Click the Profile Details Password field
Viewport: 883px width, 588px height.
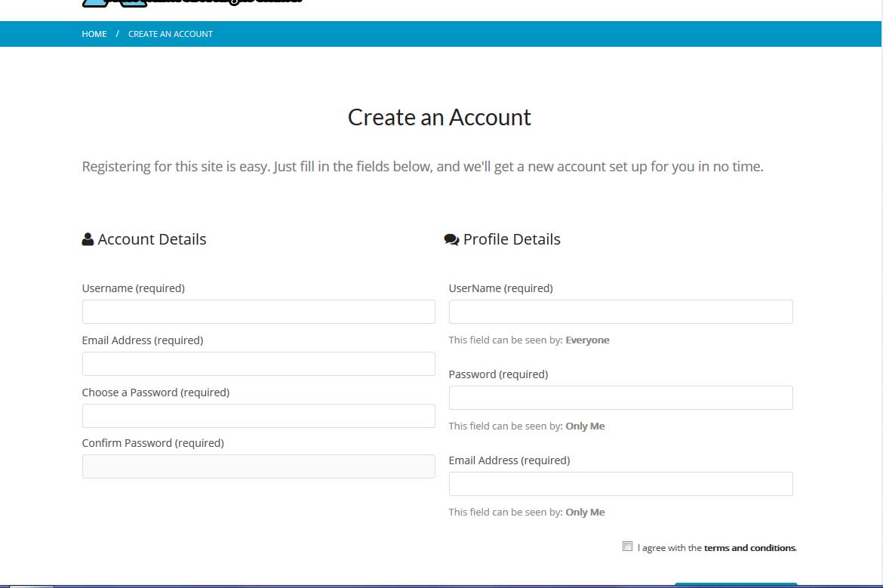620,398
